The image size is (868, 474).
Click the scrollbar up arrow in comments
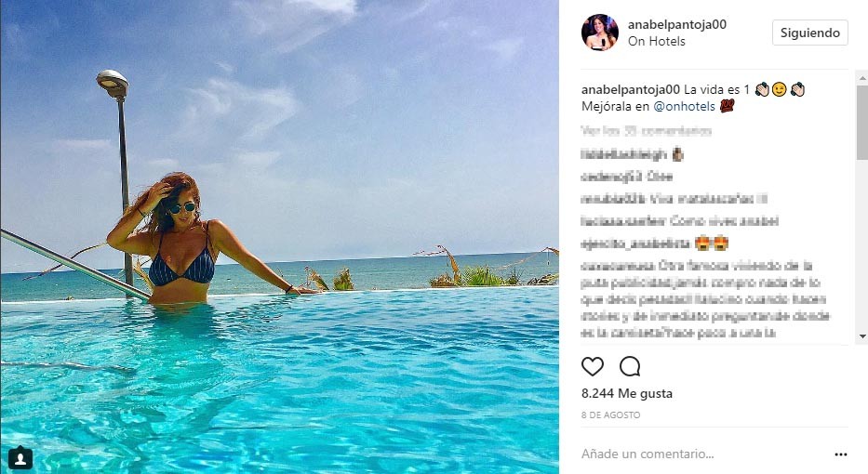(861, 74)
